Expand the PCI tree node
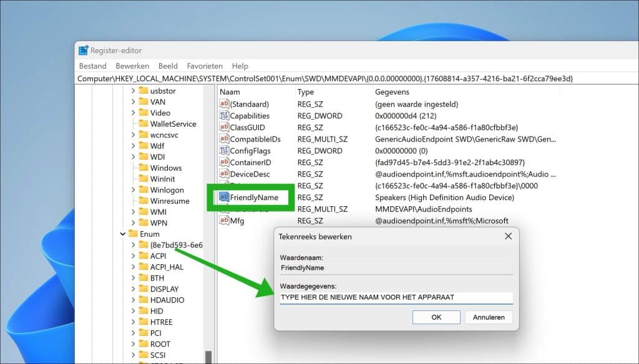The height and width of the screenshot is (364, 639). [x=134, y=333]
